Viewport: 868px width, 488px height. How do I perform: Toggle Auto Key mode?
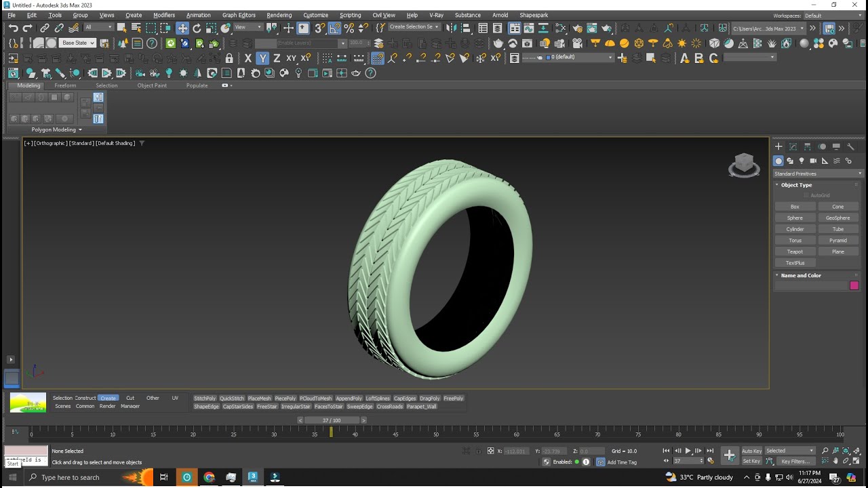(x=751, y=451)
